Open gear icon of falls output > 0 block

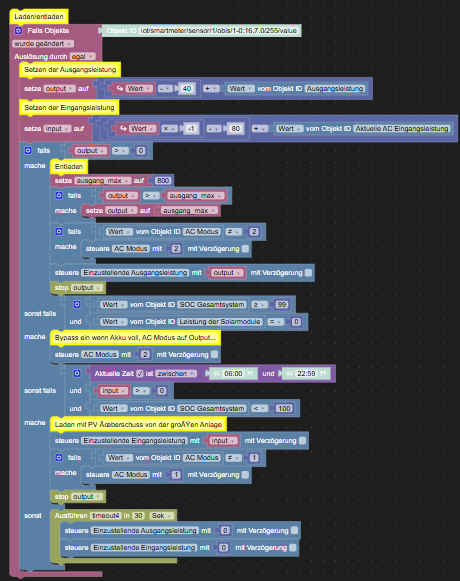[28, 150]
